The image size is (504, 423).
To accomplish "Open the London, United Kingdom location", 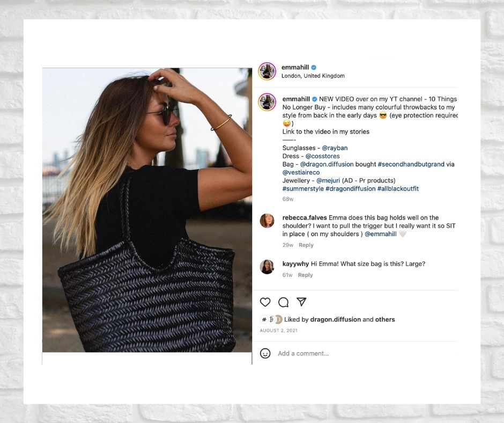I will [x=313, y=76].
